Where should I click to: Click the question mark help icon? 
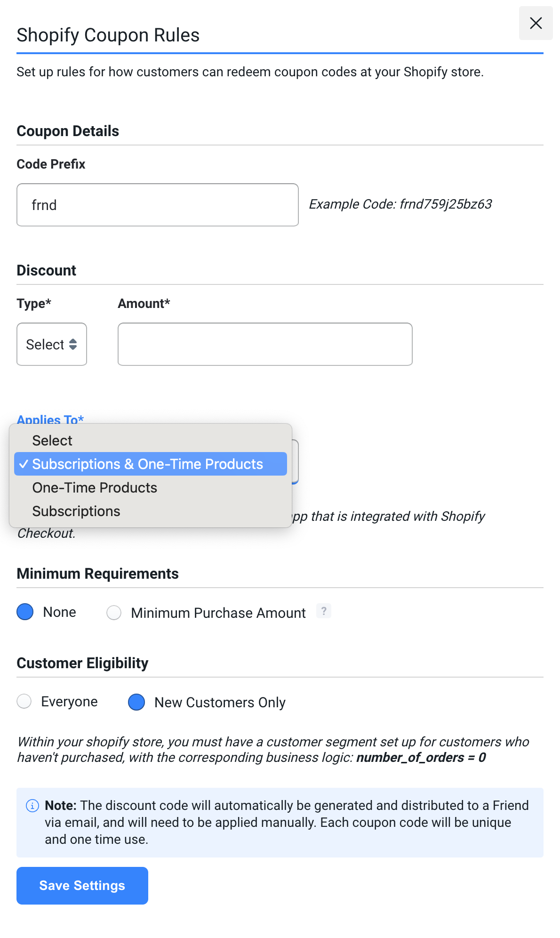[x=324, y=611]
